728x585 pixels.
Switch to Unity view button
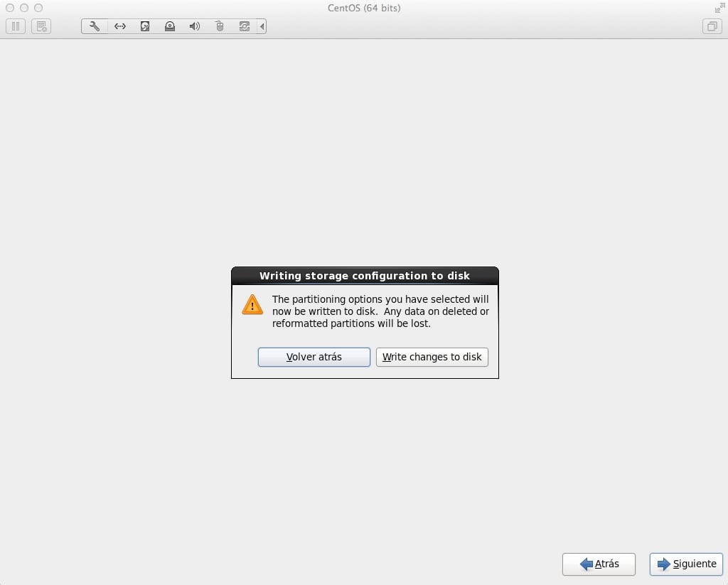(x=711, y=26)
